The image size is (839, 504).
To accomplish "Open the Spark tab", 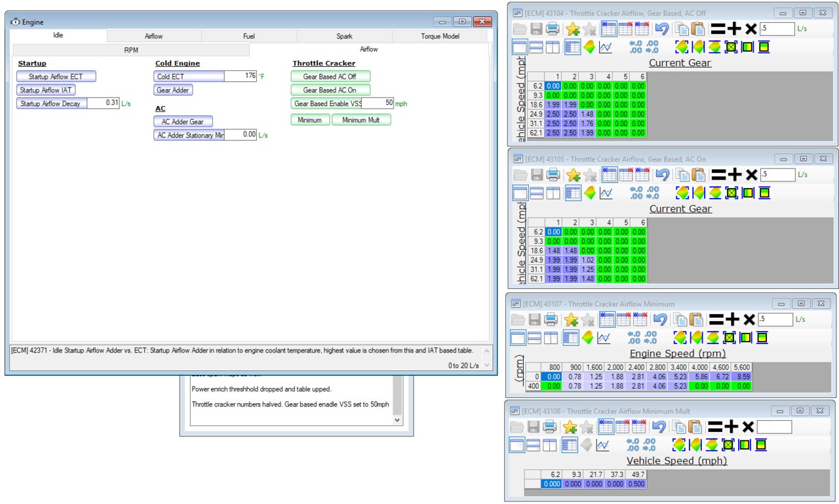I will pyautogui.click(x=345, y=37).
